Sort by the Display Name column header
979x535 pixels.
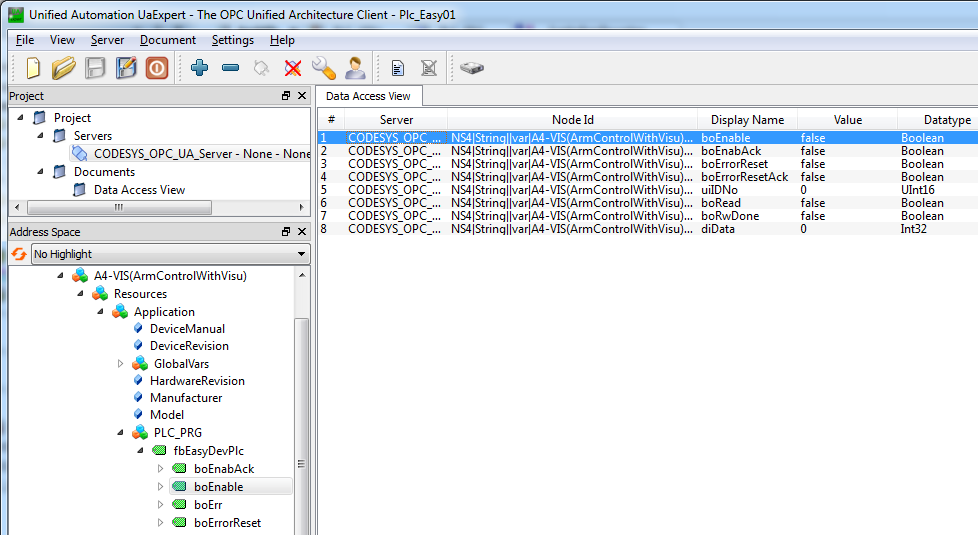coord(747,120)
